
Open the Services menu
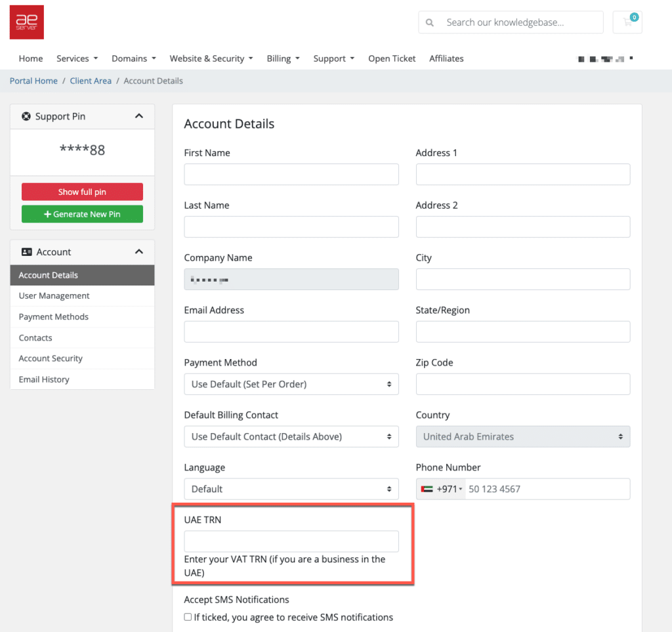[77, 58]
